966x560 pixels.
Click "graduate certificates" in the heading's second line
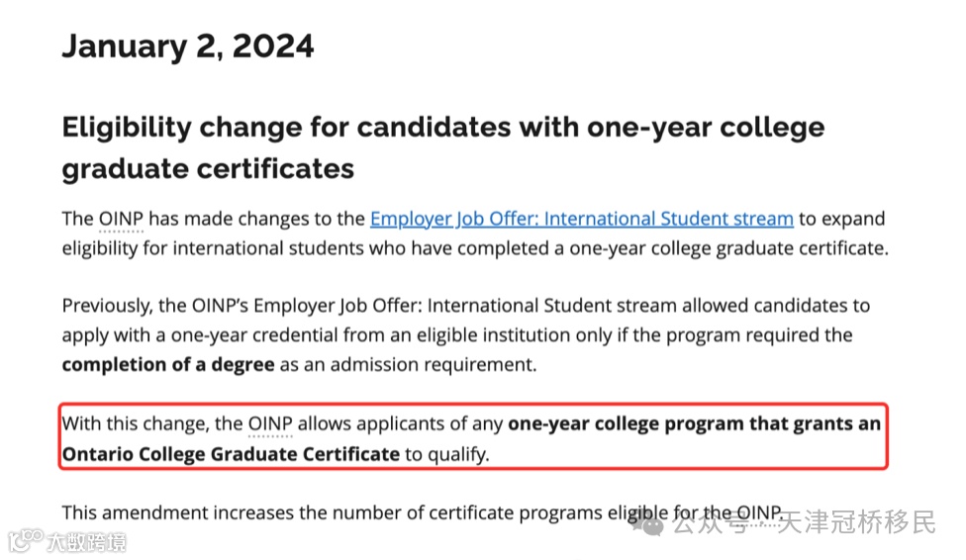[208, 168]
